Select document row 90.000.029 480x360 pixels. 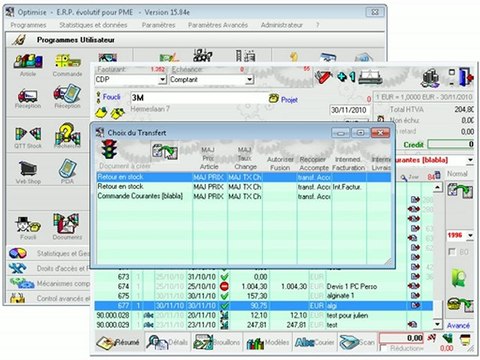pos(263,325)
